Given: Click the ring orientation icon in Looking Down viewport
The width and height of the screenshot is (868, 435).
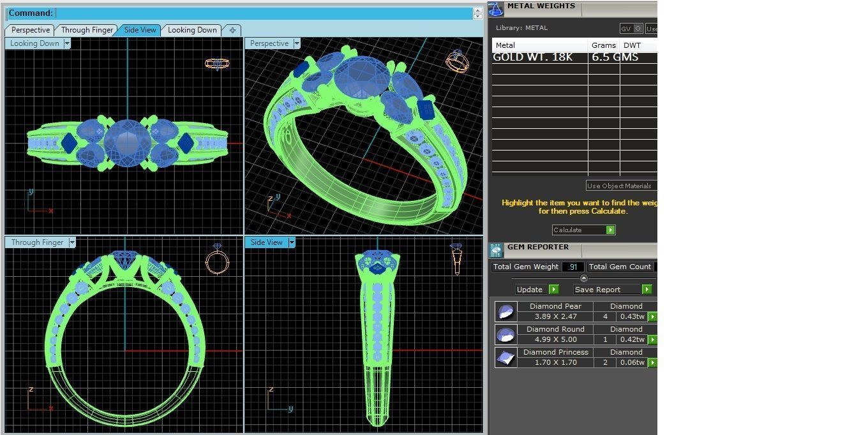Looking at the screenshot, I should (217, 64).
